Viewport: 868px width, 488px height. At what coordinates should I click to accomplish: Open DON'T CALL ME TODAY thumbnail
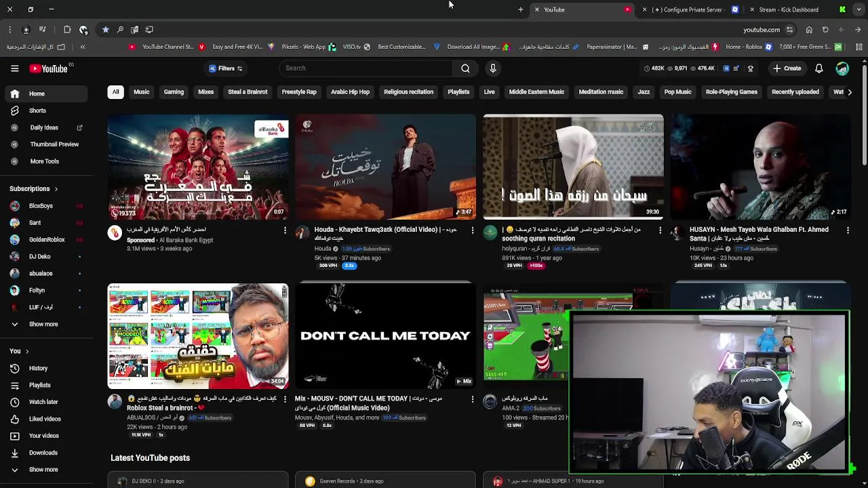click(385, 335)
